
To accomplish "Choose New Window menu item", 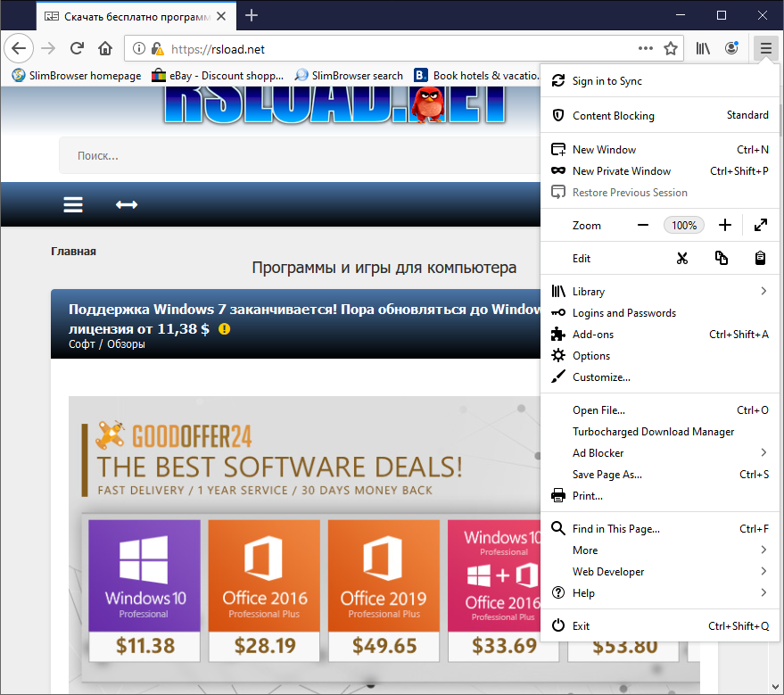I will (660, 150).
